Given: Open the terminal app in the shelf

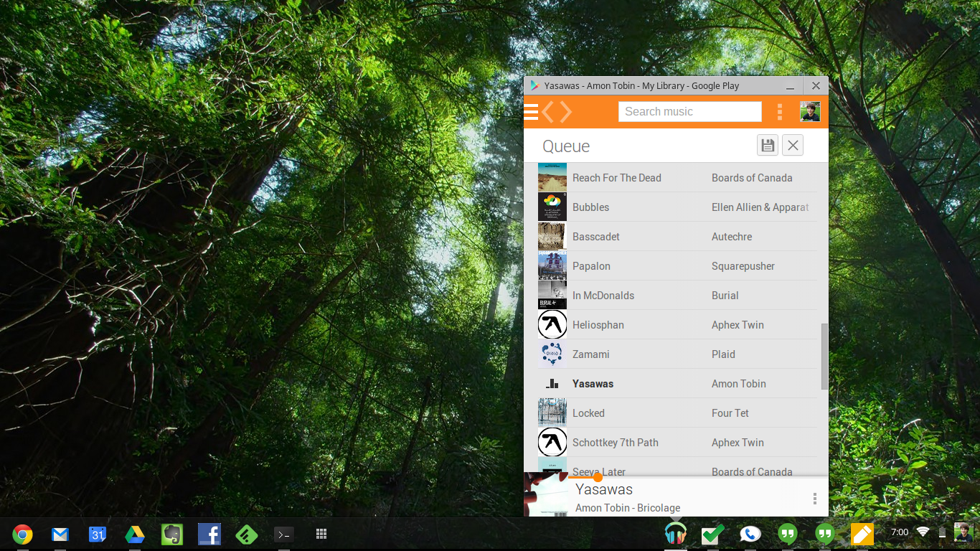Looking at the screenshot, I should [284, 534].
